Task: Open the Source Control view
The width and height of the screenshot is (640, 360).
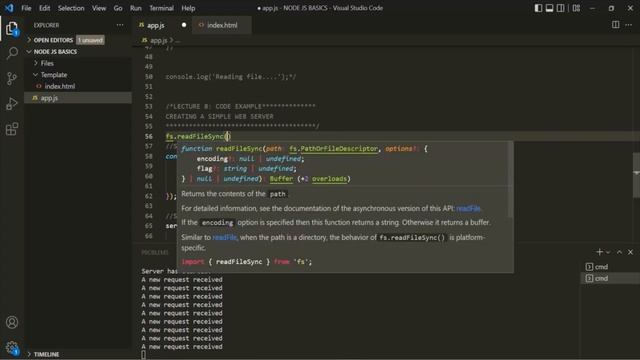Action: pyautogui.click(x=12, y=78)
